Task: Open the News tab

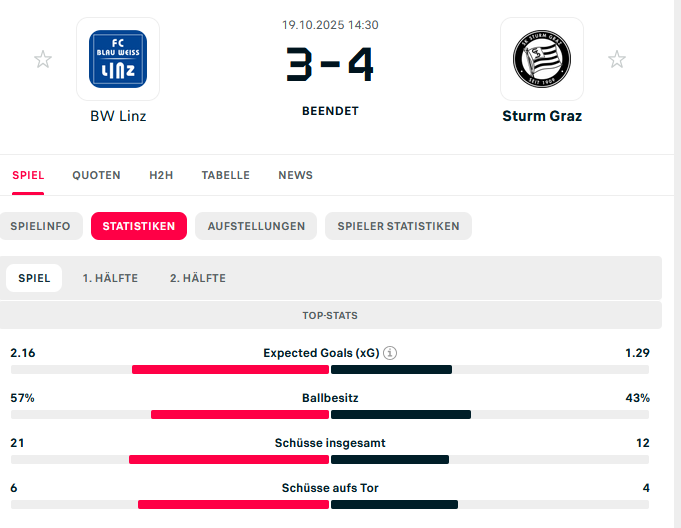Action: 295,175
